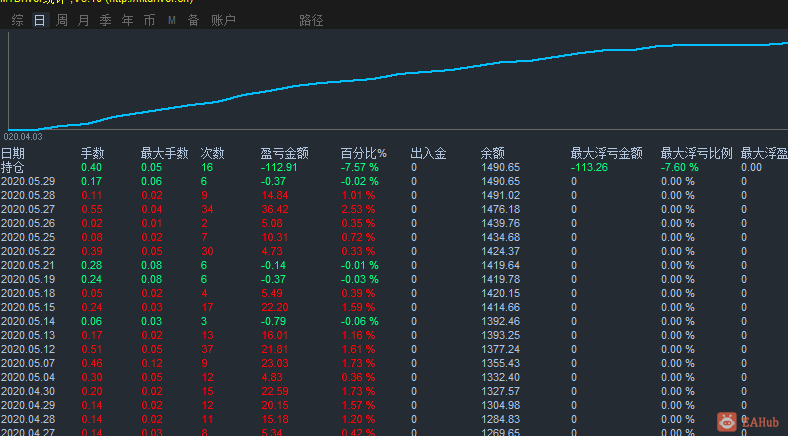Select the 2020.05.04 date row

(394, 377)
